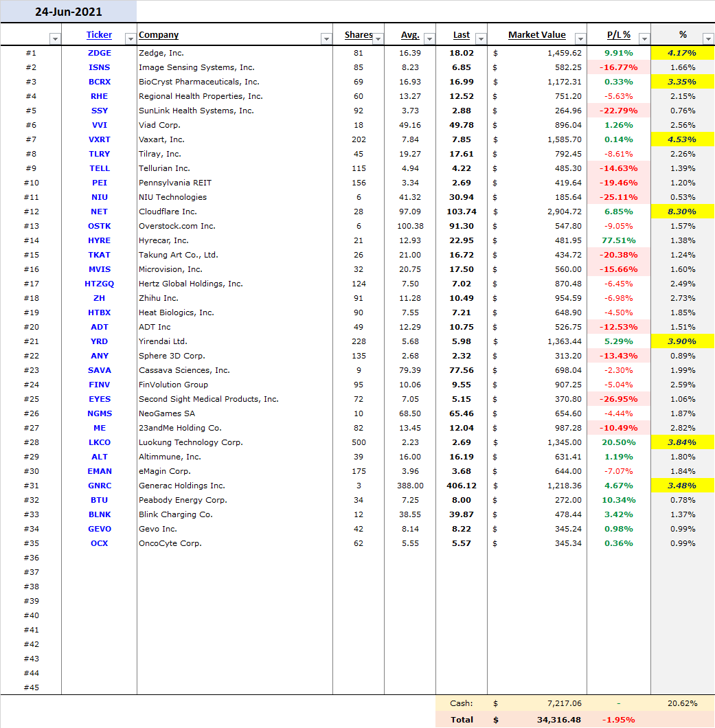Click the total P/L -1.95% cell

618,720
